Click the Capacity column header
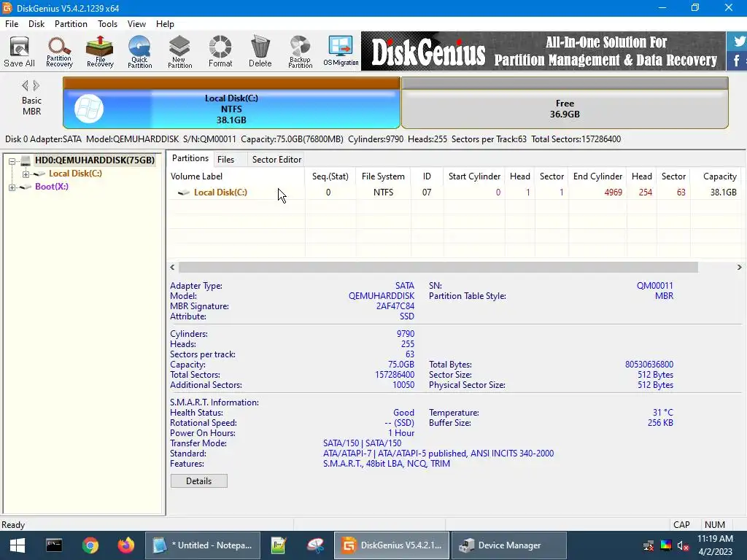Image resolution: width=747 pixels, height=560 pixels. [715, 176]
